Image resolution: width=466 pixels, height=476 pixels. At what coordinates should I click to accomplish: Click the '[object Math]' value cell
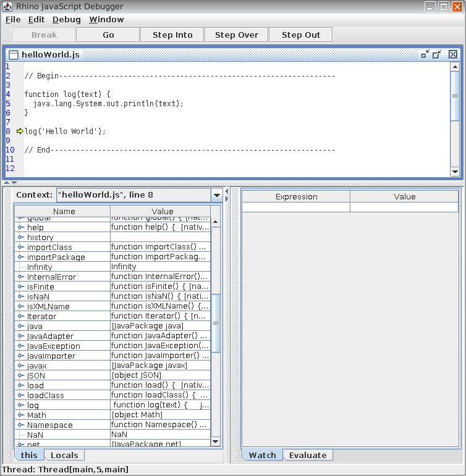pos(160,415)
